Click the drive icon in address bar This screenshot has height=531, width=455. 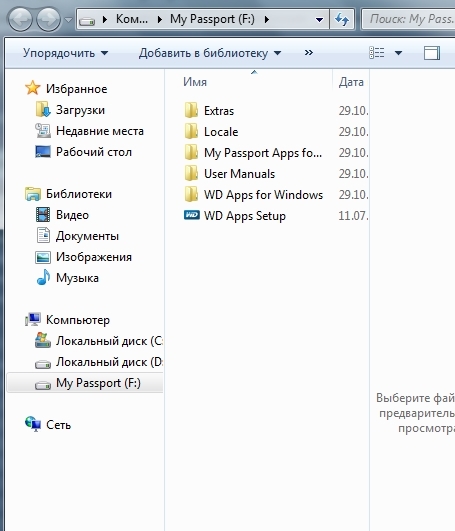point(87,21)
